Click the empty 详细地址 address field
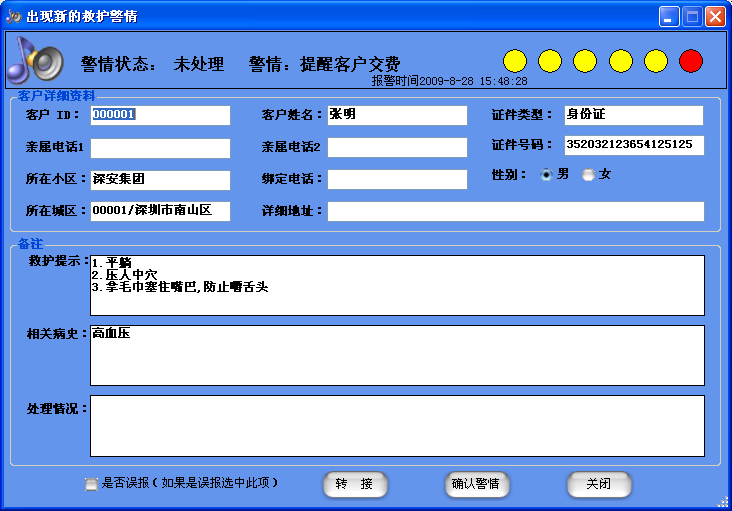The image size is (732, 511). click(516, 211)
